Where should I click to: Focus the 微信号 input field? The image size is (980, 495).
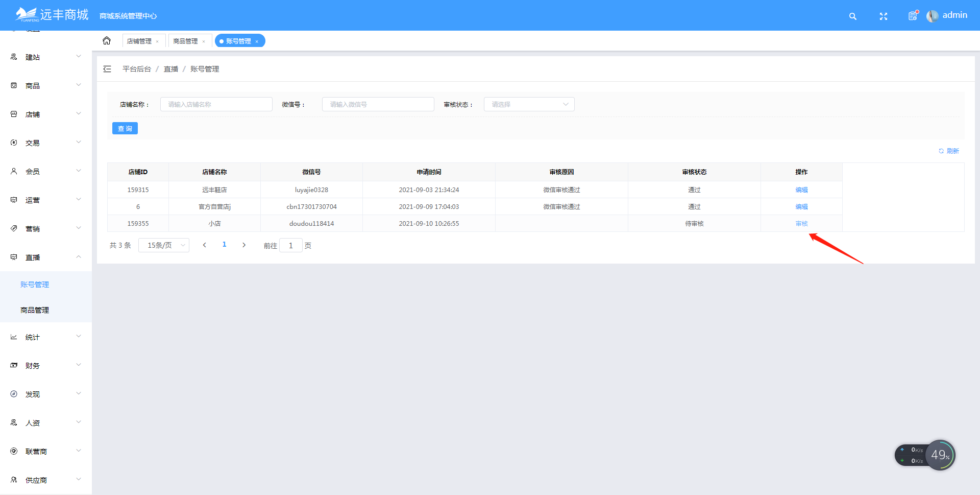point(378,104)
